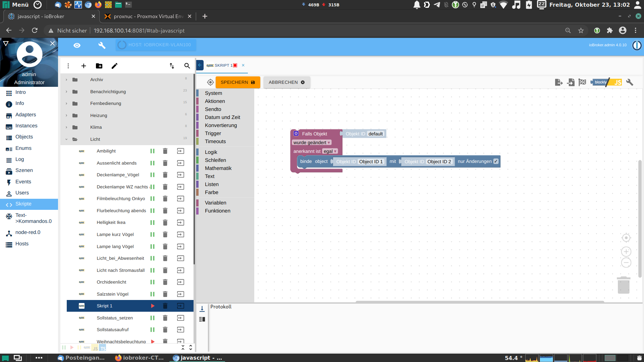Pause the Salzstein Vögel script
The width and height of the screenshot is (644, 362).
(152, 294)
